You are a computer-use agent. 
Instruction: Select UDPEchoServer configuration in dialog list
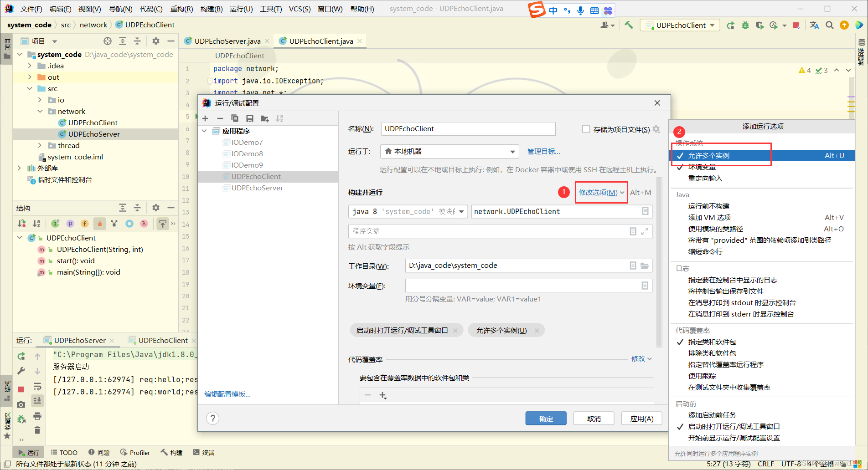pyautogui.click(x=257, y=188)
